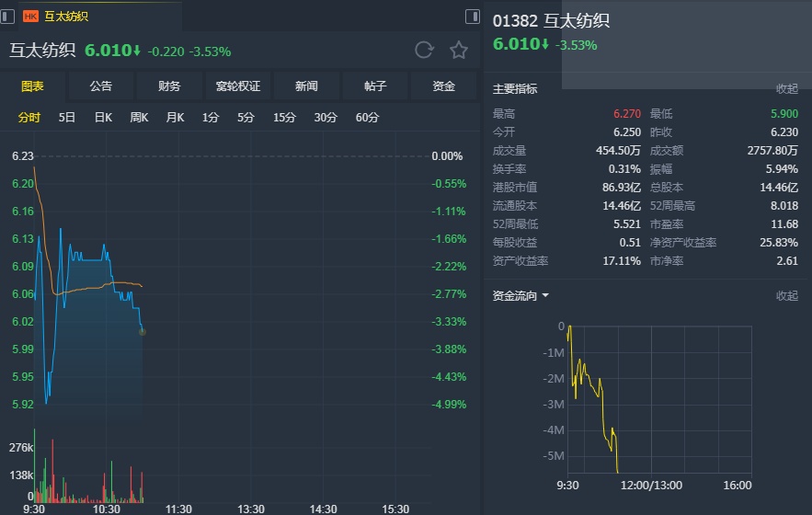Click the panel layout icon at top right
The image size is (812, 515).
tap(473, 16)
